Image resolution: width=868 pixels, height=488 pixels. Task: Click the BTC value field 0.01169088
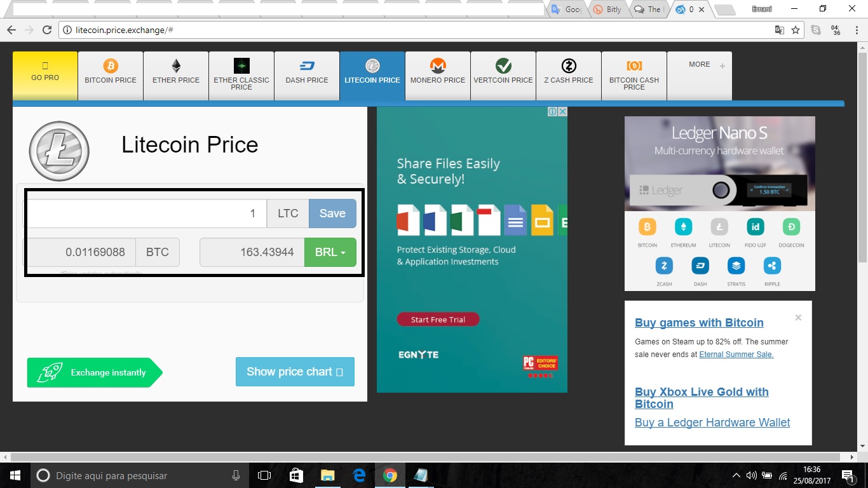(79, 252)
